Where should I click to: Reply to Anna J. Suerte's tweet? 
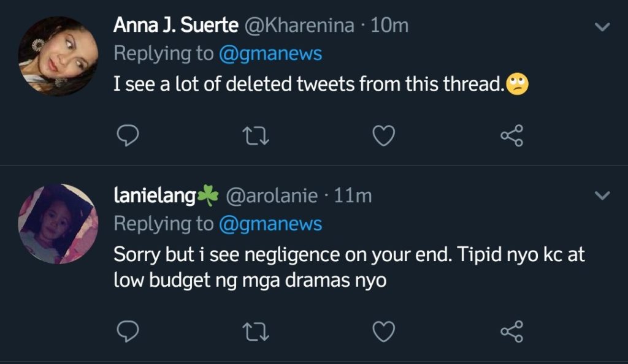[x=127, y=135]
